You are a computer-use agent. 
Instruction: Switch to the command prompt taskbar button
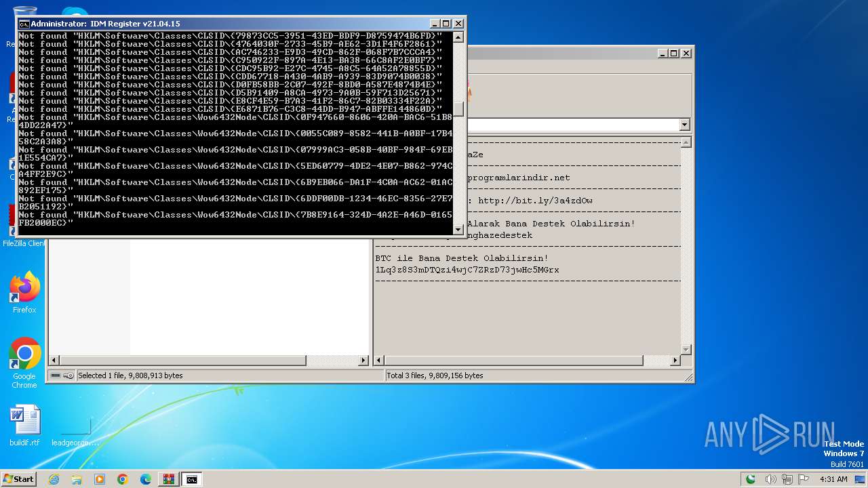(x=192, y=479)
